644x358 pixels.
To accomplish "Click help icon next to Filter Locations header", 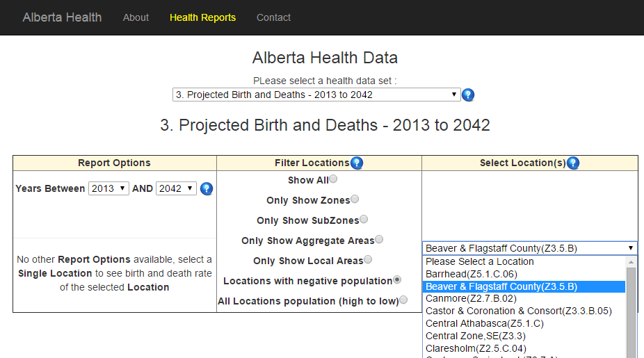I will point(357,163).
